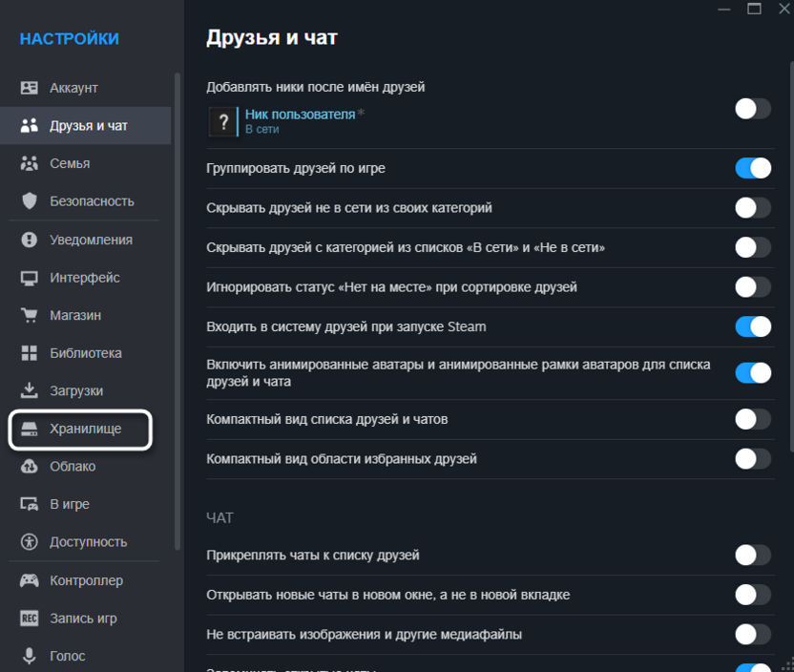794x672 pixels.
Task: Click the Интерфейс monitor icon
Action: [x=29, y=278]
